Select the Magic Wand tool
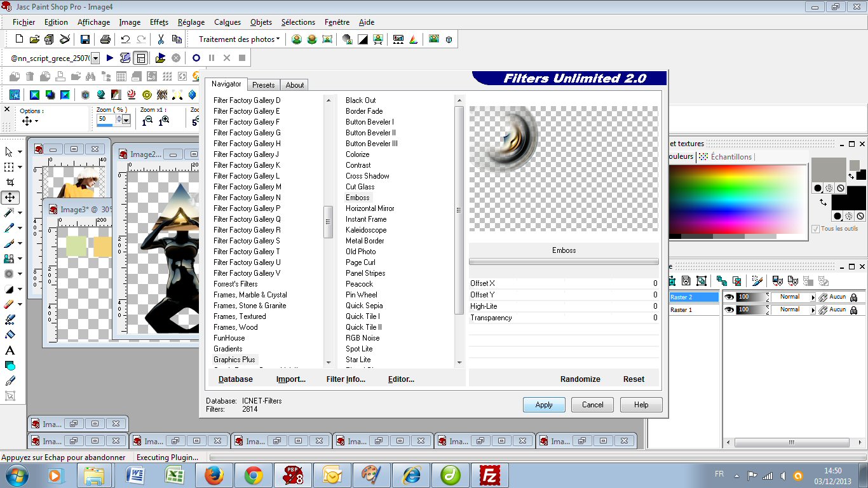 [10, 213]
